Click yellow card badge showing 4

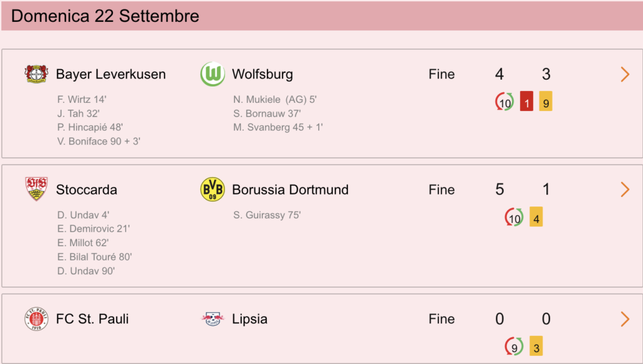pyautogui.click(x=536, y=217)
